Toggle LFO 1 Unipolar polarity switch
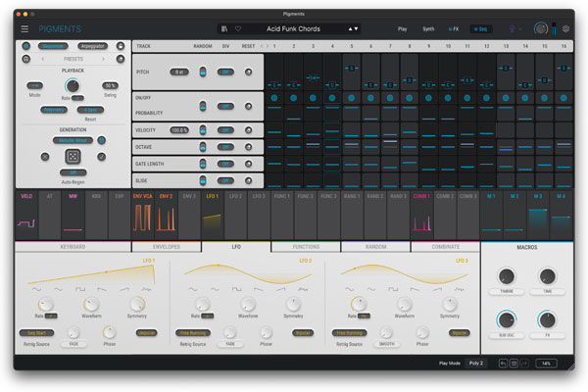Screen dimensions: 588x392 click(x=146, y=333)
